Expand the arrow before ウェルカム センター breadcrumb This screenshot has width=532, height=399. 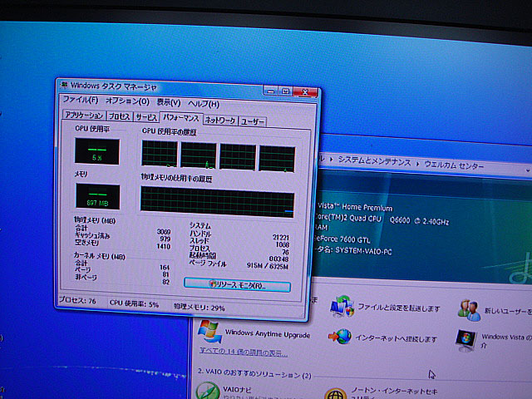coord(417,164)
